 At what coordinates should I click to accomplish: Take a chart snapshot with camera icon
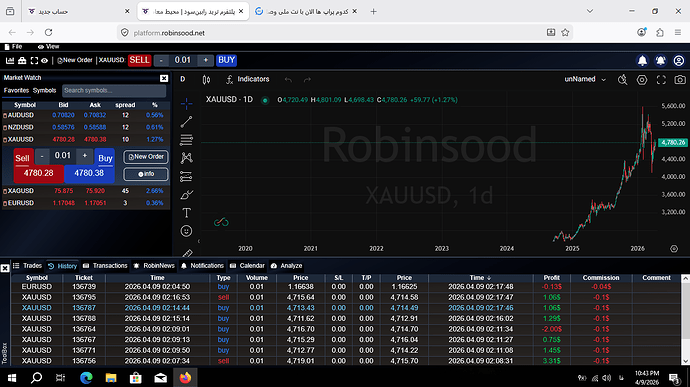(680, 80)
